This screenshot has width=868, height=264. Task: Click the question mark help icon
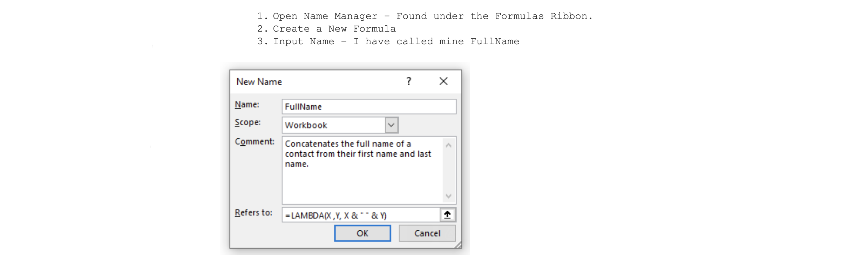(x=409, y=81)
